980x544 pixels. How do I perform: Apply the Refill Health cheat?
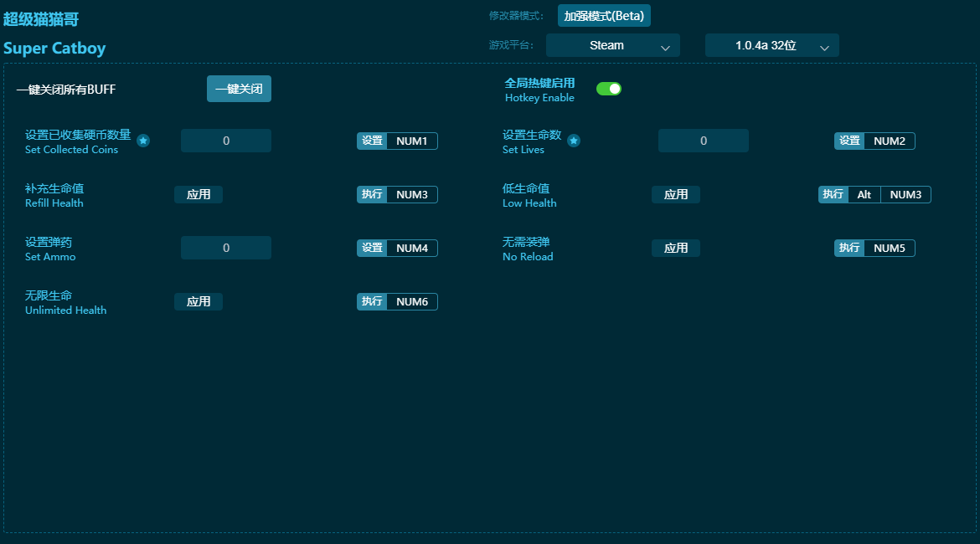(199, 194)
